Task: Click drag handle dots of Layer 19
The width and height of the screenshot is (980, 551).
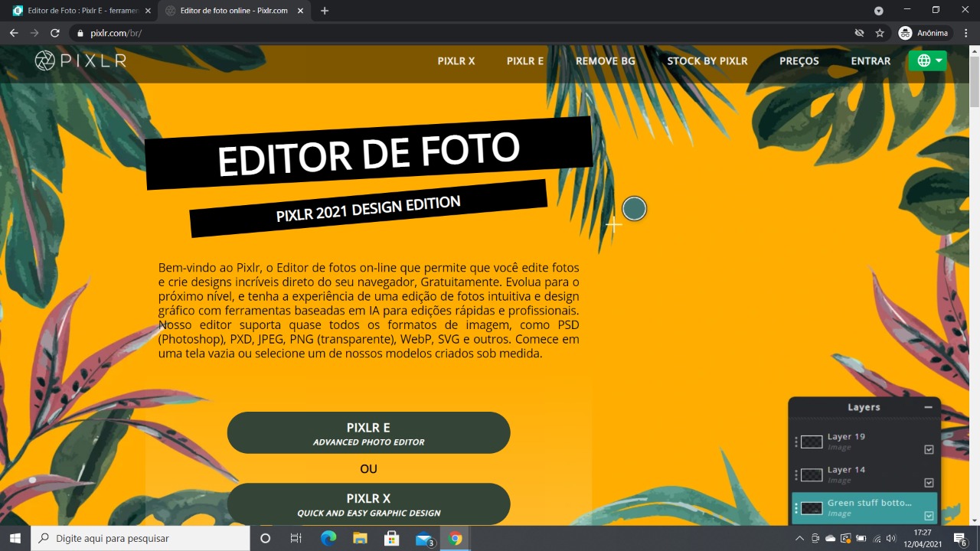Action: pos(796,442)
